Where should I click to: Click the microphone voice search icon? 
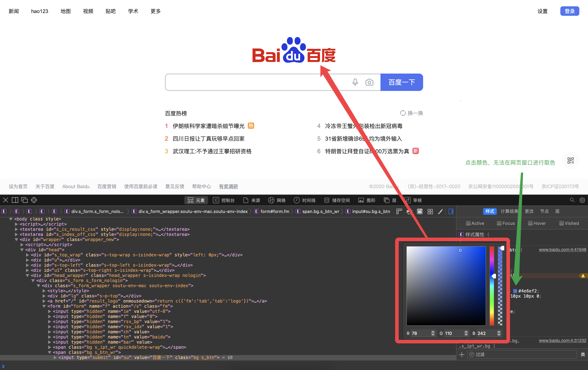[x=355, y=82]
